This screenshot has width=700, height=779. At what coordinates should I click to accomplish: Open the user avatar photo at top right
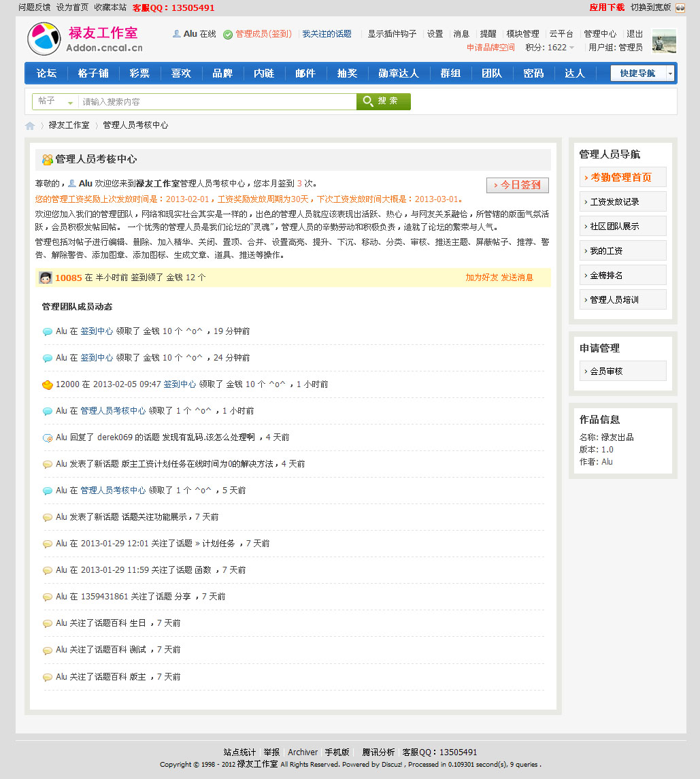tap(664, 41)
